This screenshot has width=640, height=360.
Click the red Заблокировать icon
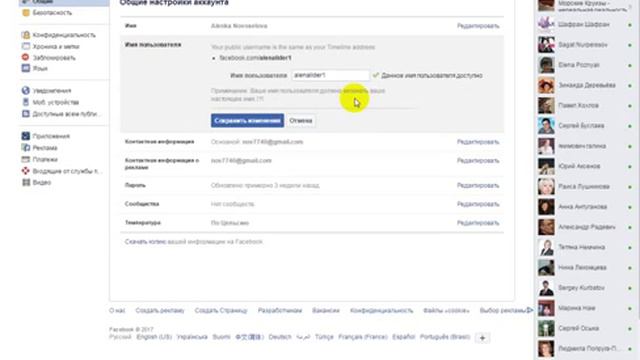[x=26, y=57]
